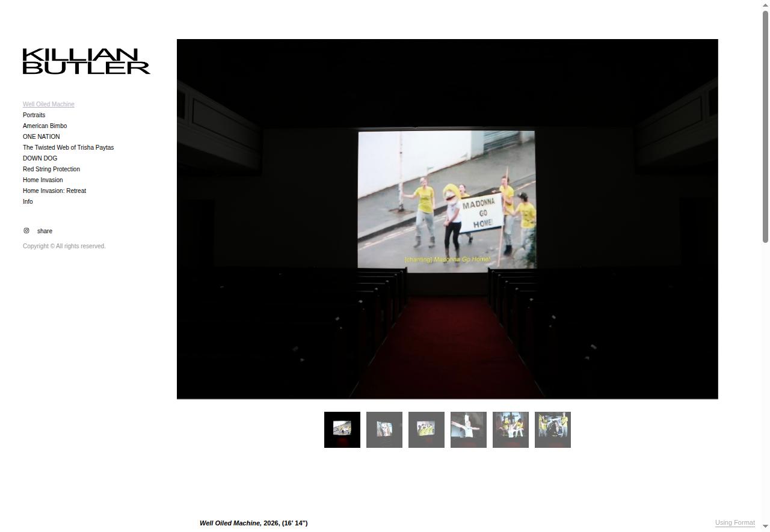The width and height of the screenshot is (770, 532).
Task: Open the share link
Action: click(x=45, y=231)
